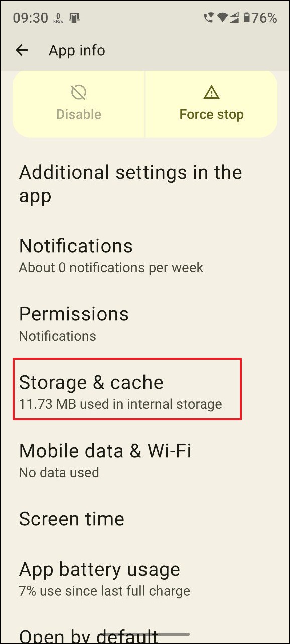This screenshot has width=290, height=644.
Task: Open Screen time entry
Action: [145, 519]
